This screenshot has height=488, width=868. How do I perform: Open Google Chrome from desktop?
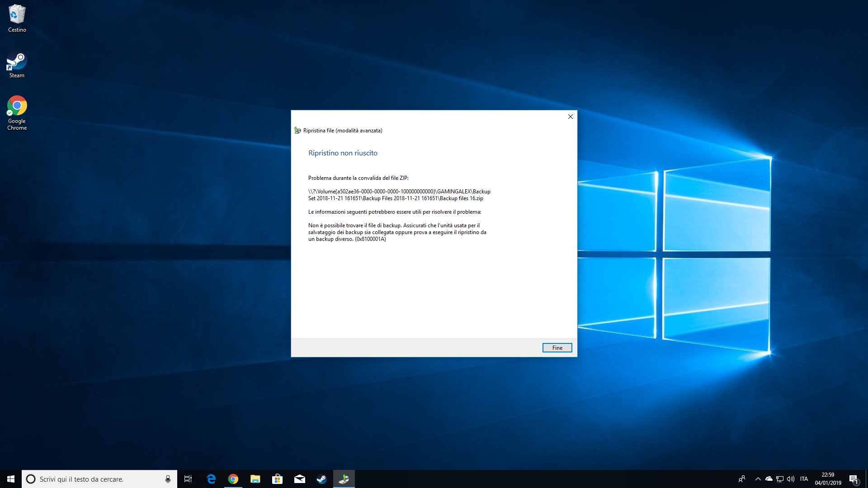tap(16, 112)
